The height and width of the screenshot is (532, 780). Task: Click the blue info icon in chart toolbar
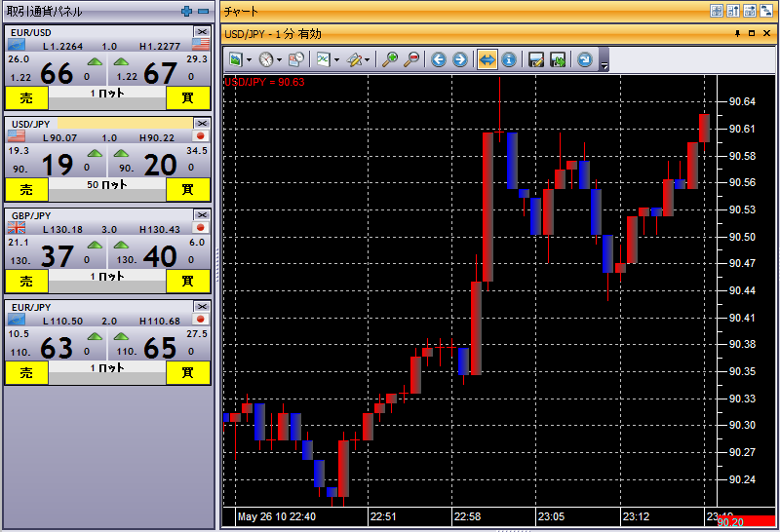pos(508,59)
